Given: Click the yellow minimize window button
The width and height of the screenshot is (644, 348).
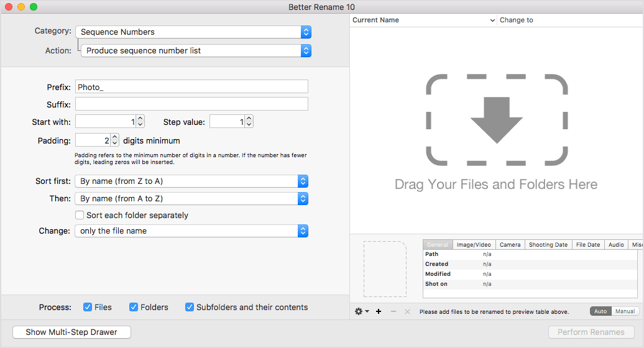Looking at the screenshot, I should tap(21, 7).
